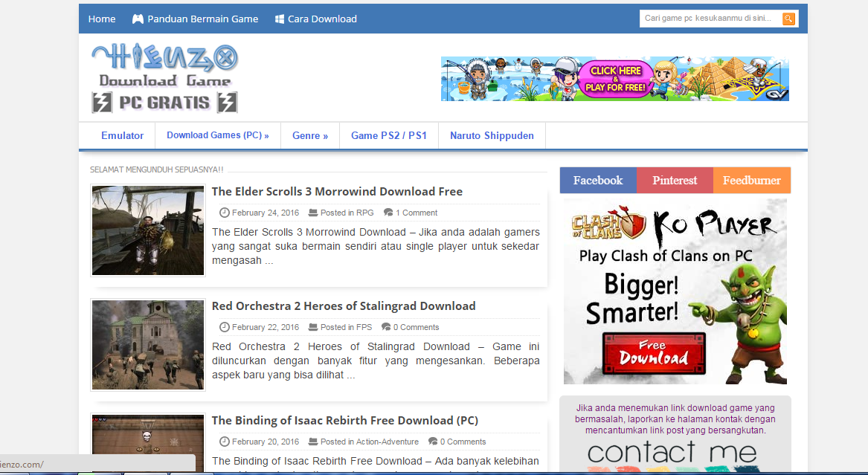Screen dimensions: 868x475
Task: Click the gamepad icon beside Panduan Bermain Game
Action: [x=138, y=19]
